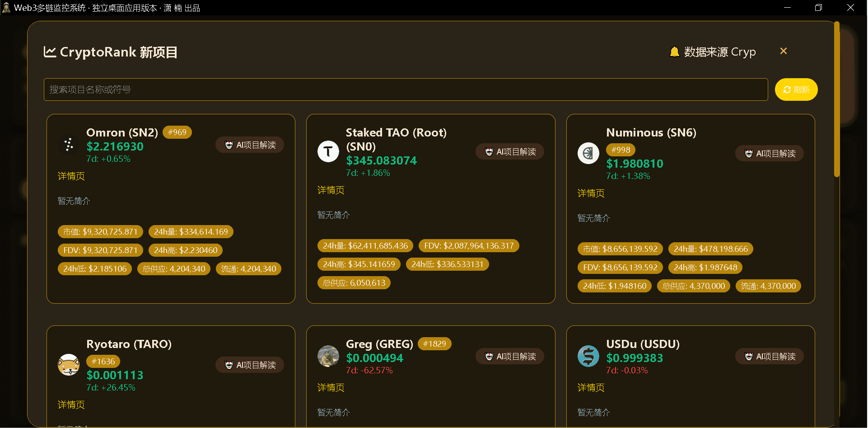Open AI项目解读 for USDu
Image resolution: width=868 pixels, height=428 pixels.
point(769,356)
